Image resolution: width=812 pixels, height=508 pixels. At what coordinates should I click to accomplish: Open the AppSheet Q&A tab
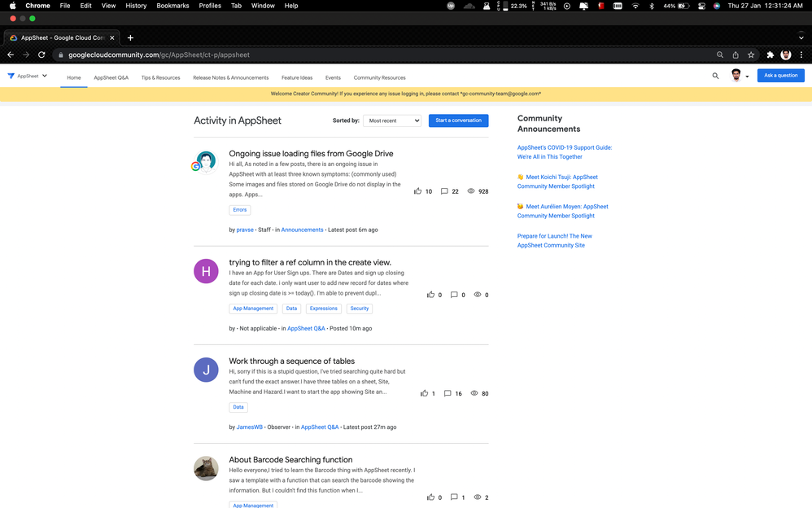pos(111,78)
